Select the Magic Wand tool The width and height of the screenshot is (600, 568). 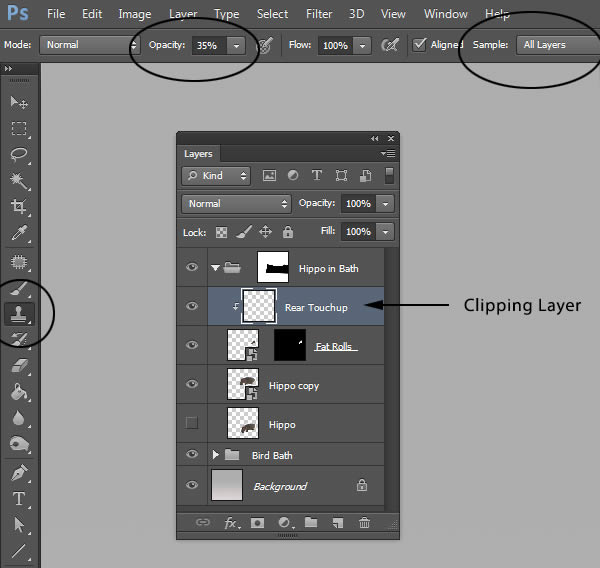[x=19, y=181]
